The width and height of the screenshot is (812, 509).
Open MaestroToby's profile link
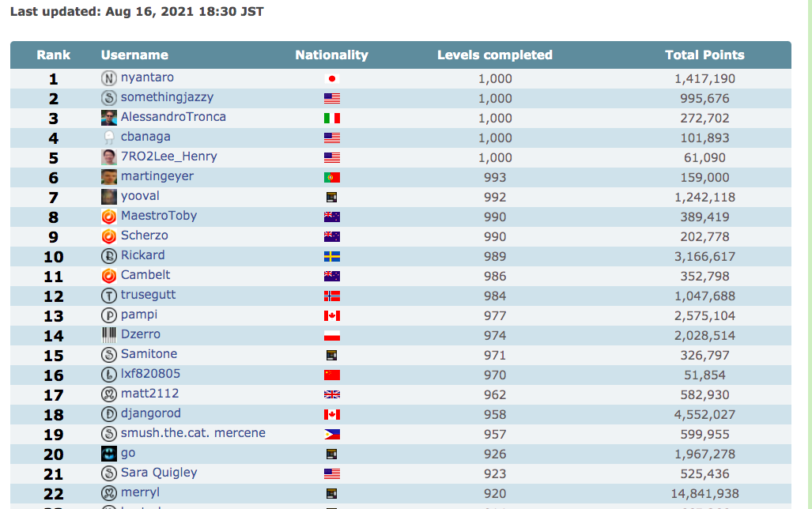(x=158, y=216)
